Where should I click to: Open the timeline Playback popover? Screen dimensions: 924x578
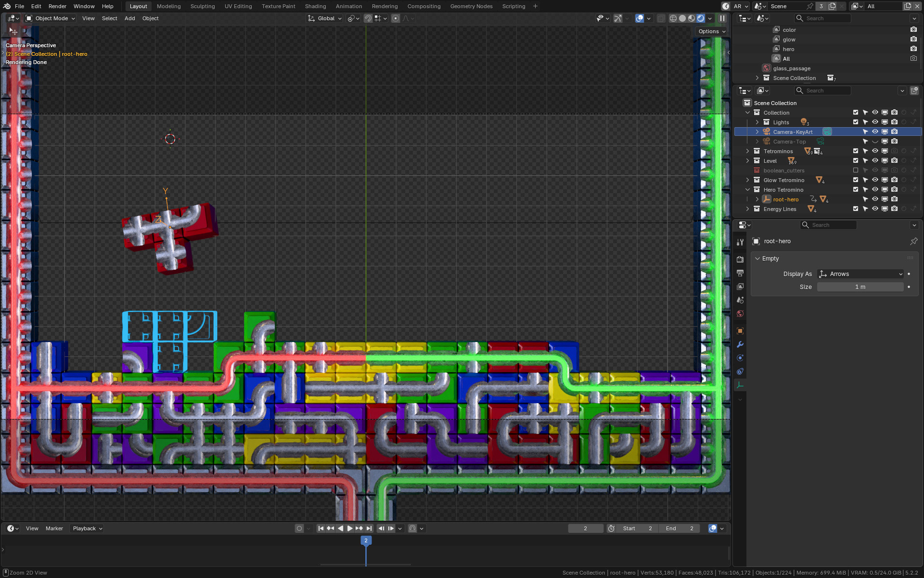point(87,528)
